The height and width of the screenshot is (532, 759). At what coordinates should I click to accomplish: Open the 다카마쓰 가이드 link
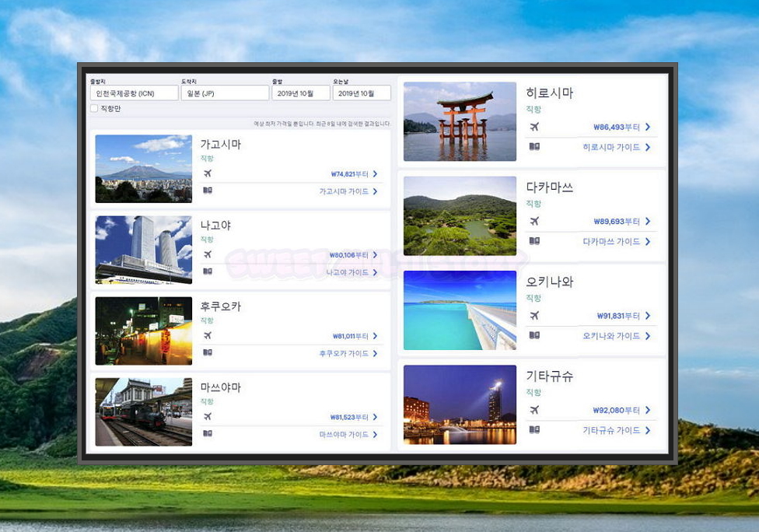(x=611, y=242)
